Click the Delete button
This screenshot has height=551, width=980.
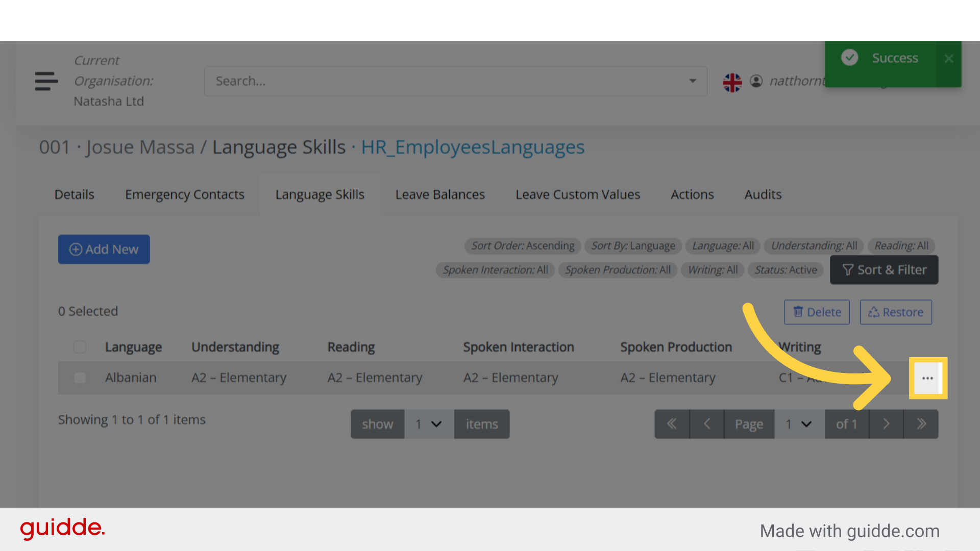click(x=817, y=312)
